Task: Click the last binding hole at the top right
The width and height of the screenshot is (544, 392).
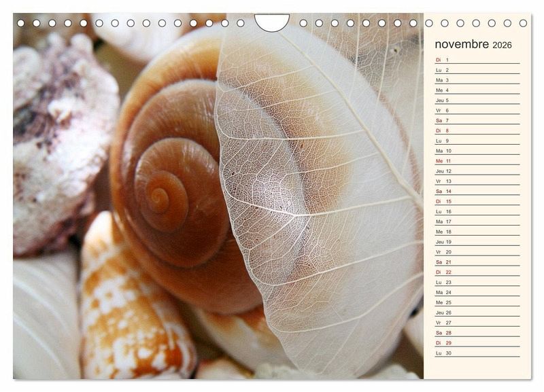Action: point(523,23)
